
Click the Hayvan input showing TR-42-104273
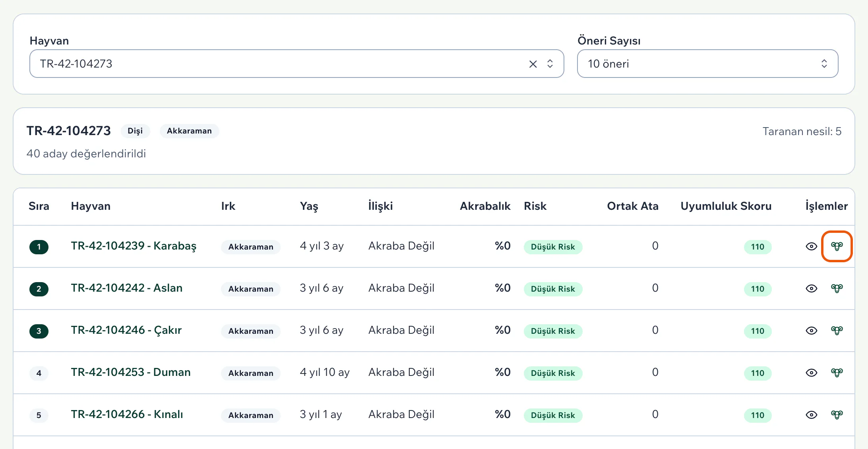296,64
